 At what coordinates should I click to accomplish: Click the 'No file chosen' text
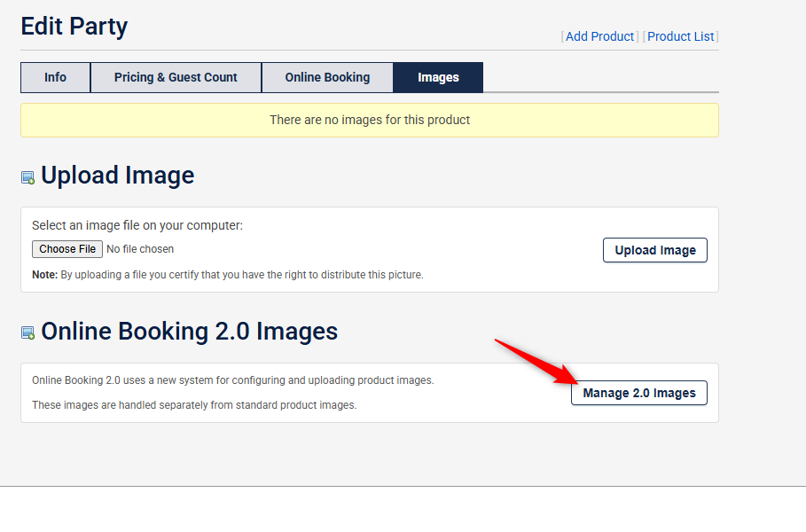coord(140,249)
